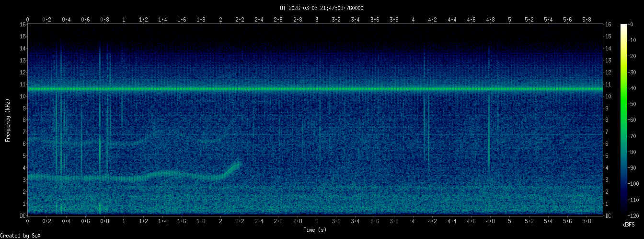Click the "5" tick label on top time axis
The height and width of the screenshot is (239, 644).
click(x=510, y=19)
